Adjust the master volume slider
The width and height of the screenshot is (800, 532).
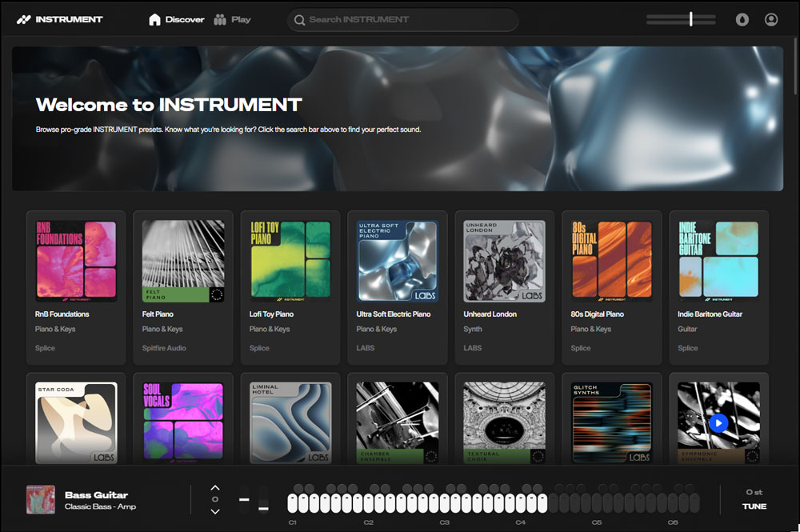[691, 19]
